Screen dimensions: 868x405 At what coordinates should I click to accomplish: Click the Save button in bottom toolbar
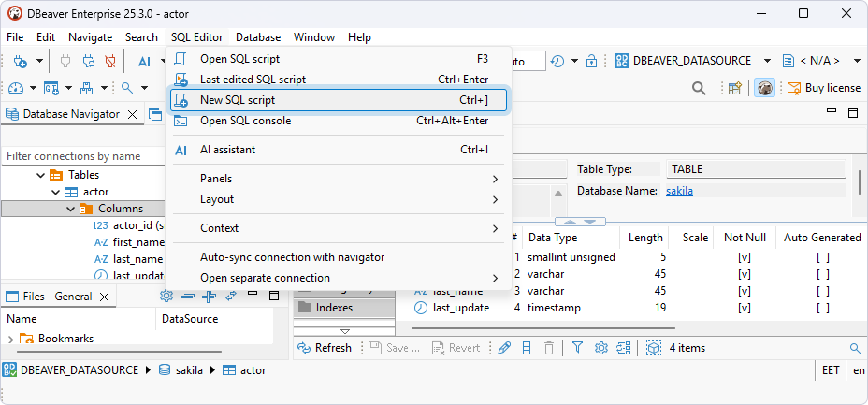(x=395, y=348)
